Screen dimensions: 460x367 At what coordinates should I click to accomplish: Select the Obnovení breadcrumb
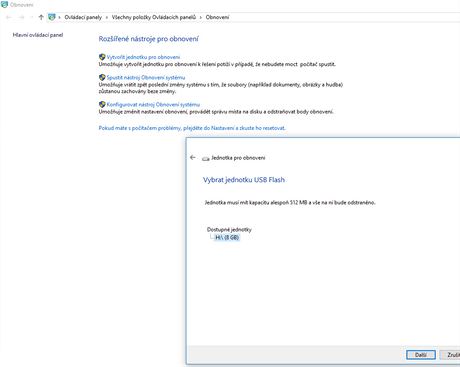click(x=217, y=17)
